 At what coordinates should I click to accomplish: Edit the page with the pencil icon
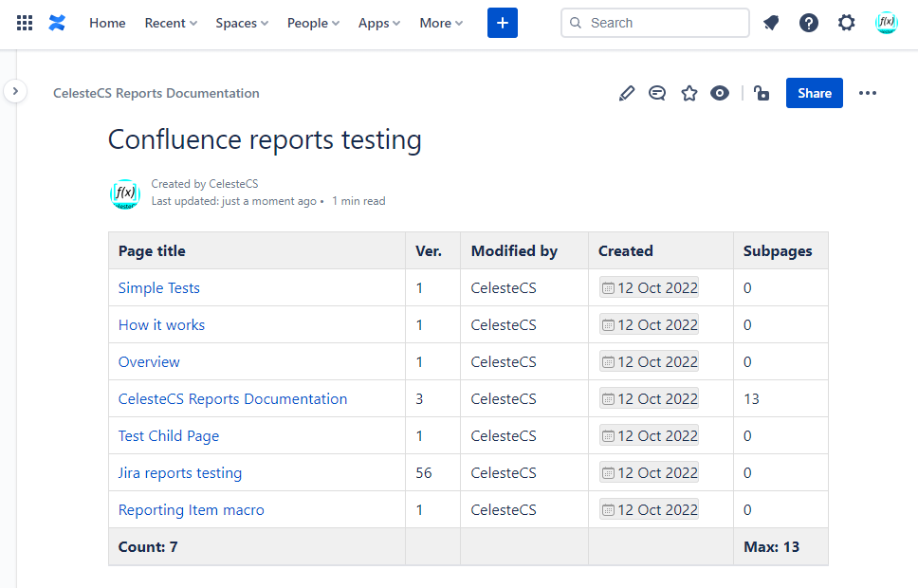point(627,93)
